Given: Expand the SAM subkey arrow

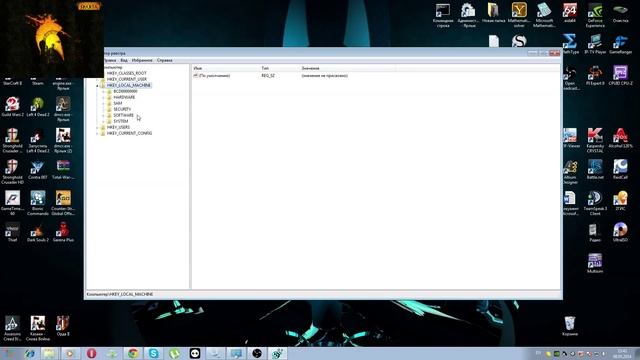Looking at the screenshot, I should click(104, 103).
